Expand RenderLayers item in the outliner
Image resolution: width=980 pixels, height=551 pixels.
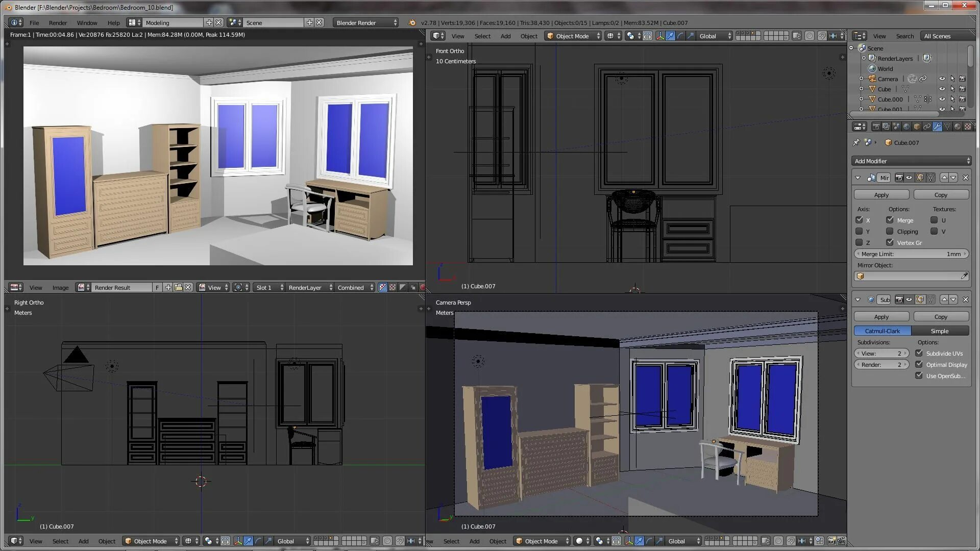864,58
